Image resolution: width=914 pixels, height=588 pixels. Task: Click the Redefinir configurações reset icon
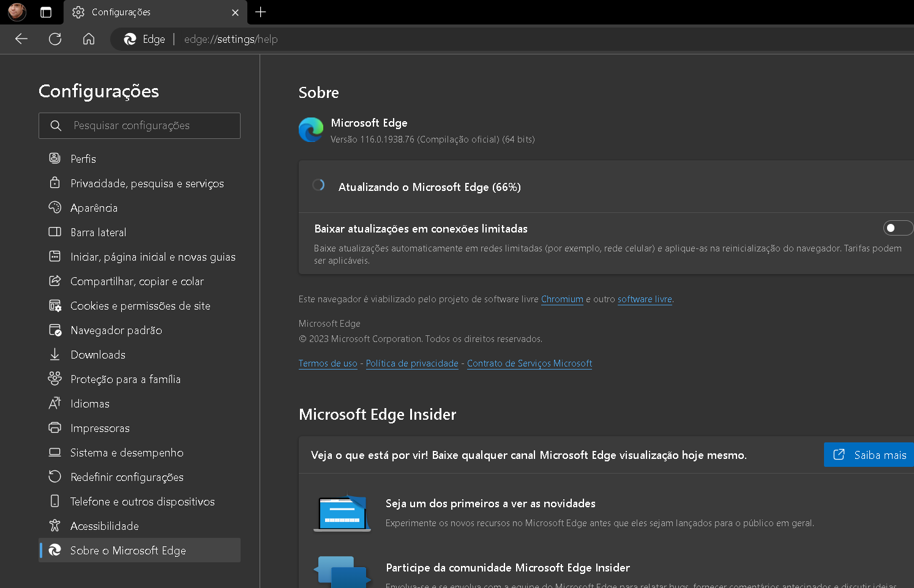pyautogui.click(x=55, y=477)
